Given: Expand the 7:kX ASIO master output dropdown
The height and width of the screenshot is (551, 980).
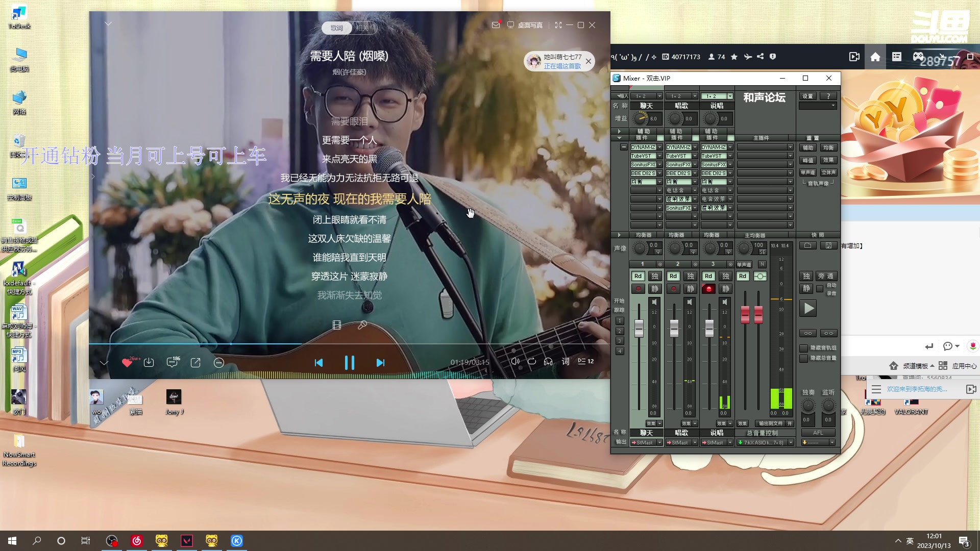Looking at the screenshot, I should [x=791, y=442].
